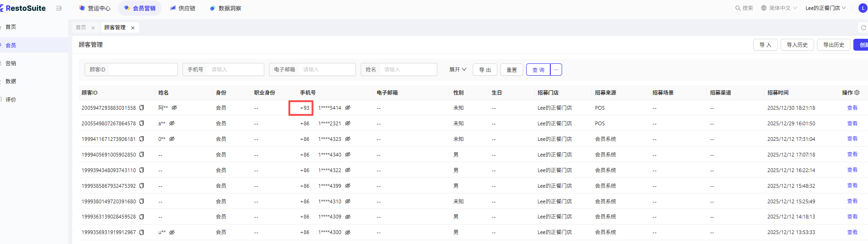
Task: Click the sidebar collapse icon next to RestoSuite
Action: [59, 8]
